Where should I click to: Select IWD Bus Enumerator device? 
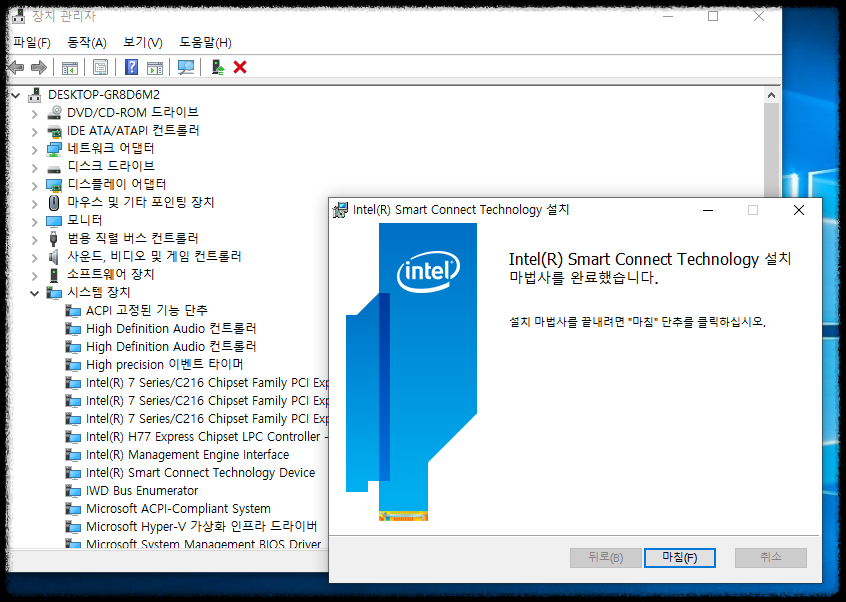coord(142,491)
